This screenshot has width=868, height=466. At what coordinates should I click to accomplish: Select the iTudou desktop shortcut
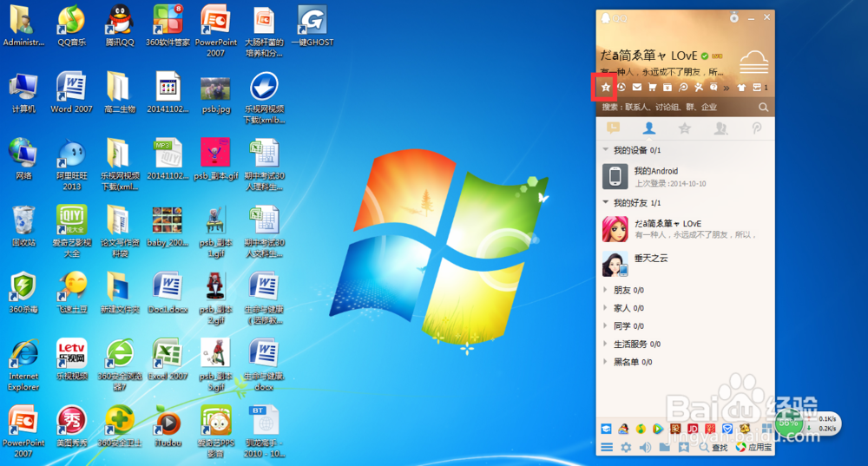click(168, 426)
